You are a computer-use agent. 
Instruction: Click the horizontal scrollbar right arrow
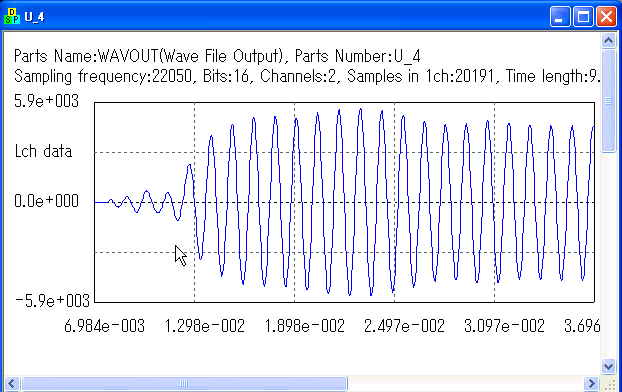[591, 383]
